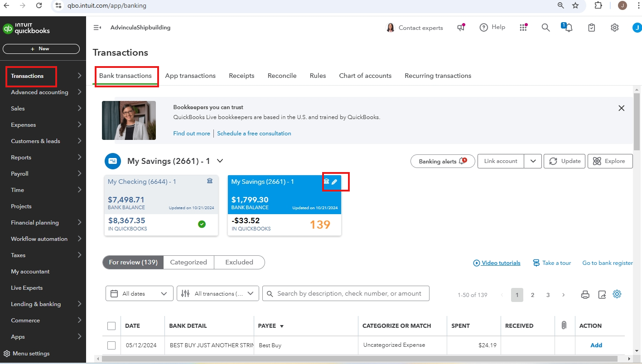Click Schedule a free consultation link
This screenshot has width=642, height=364.
(x=254, y=133)
